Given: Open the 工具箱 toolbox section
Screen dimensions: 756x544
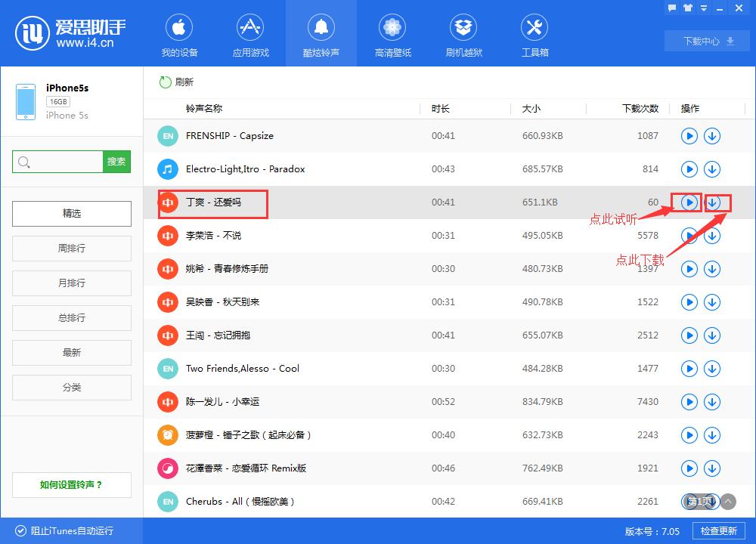Looking at the screenshot, I should (x=534, y=33).
